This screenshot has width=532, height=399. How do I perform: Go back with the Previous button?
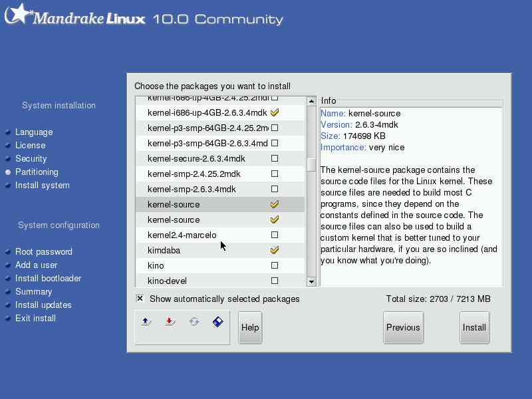point(403,327)
